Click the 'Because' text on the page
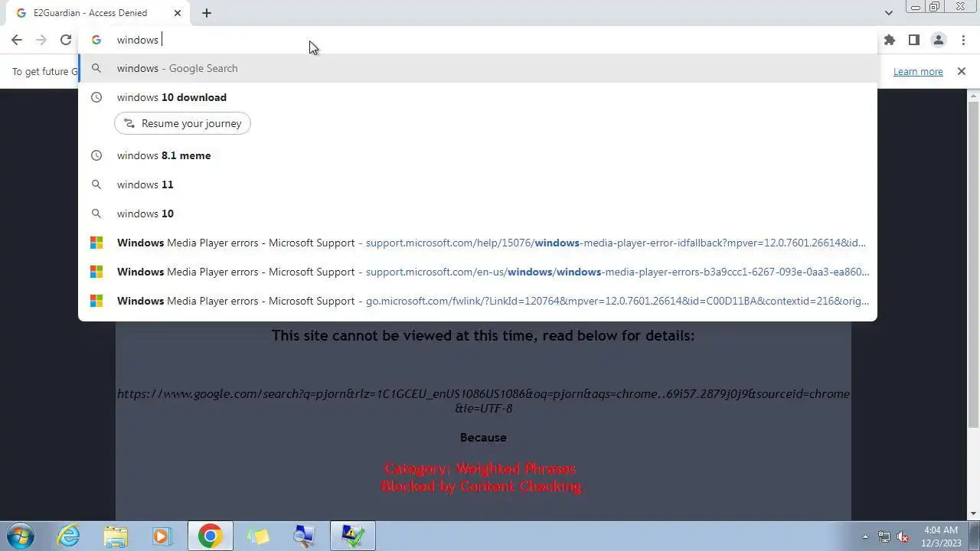 (x=483, y=438)
